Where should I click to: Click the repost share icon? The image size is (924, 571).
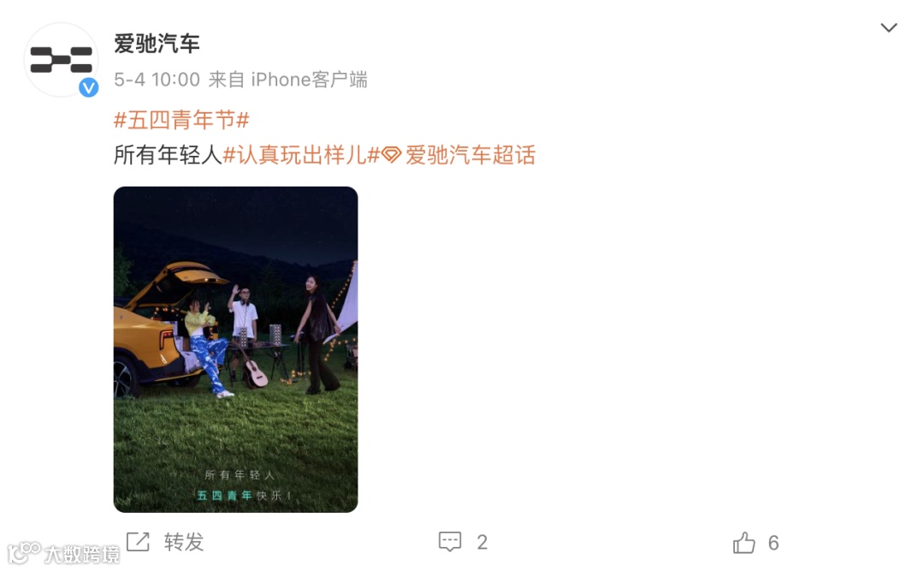click(139, 542)
